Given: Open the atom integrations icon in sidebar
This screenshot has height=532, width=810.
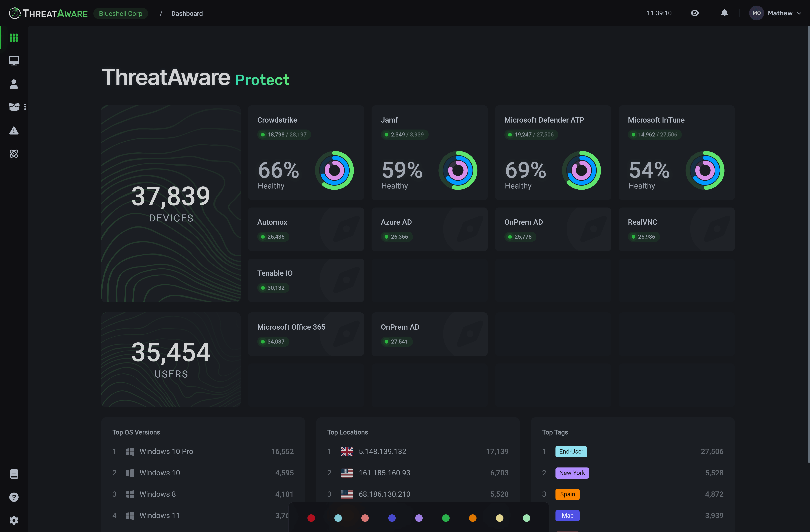Looking at the screenshot, I should [x=14, y=154].
